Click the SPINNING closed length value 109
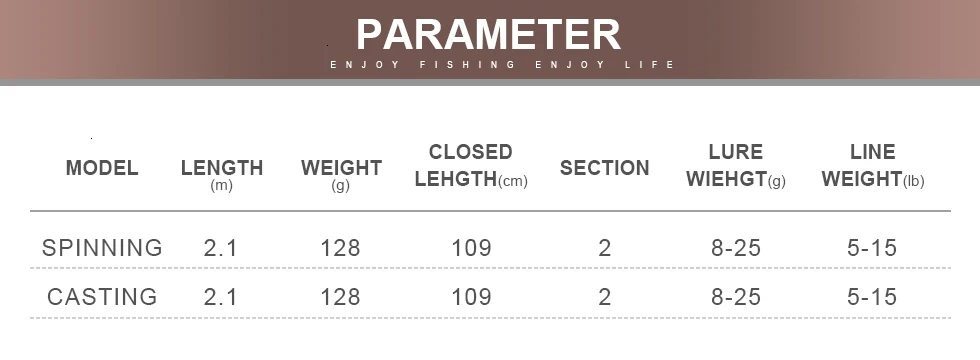This screenshot has width=980, height=360. 471,248
